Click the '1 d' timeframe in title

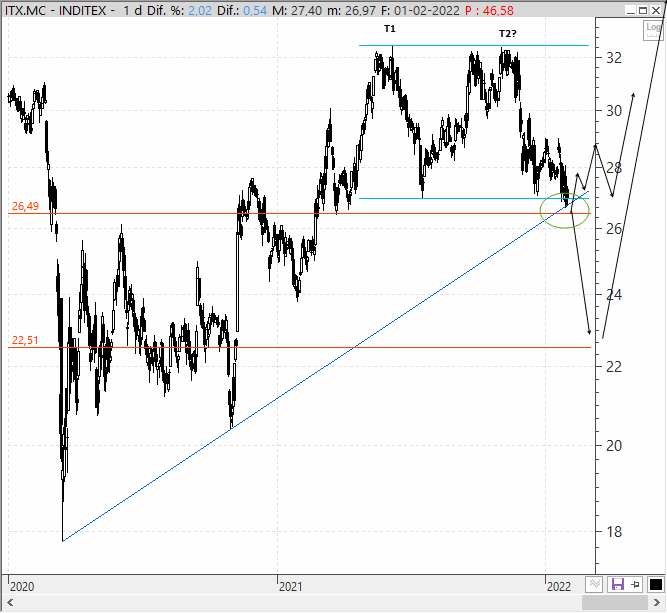[x=132, y=10]
